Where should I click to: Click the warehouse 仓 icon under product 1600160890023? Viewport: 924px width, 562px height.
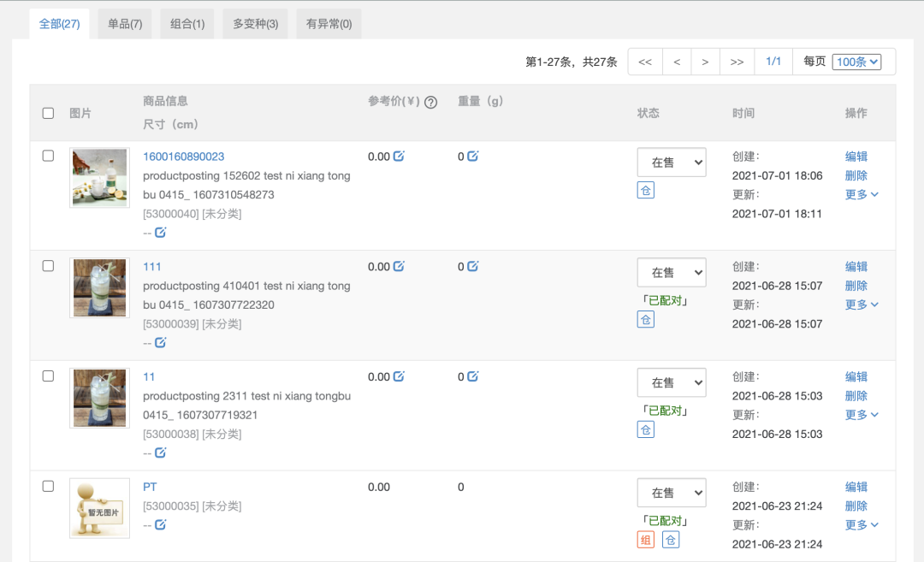tap(646, 190)
